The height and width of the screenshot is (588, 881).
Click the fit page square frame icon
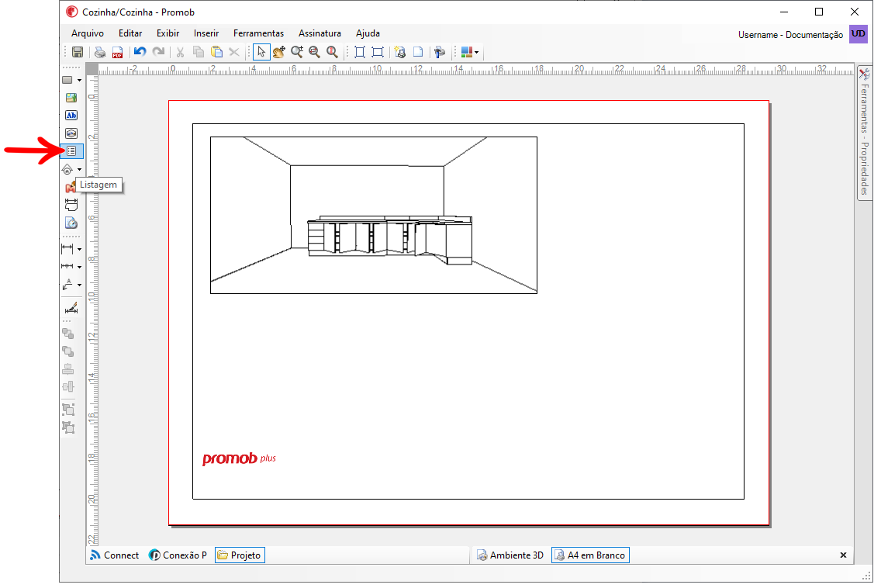[x=360, y=52]
